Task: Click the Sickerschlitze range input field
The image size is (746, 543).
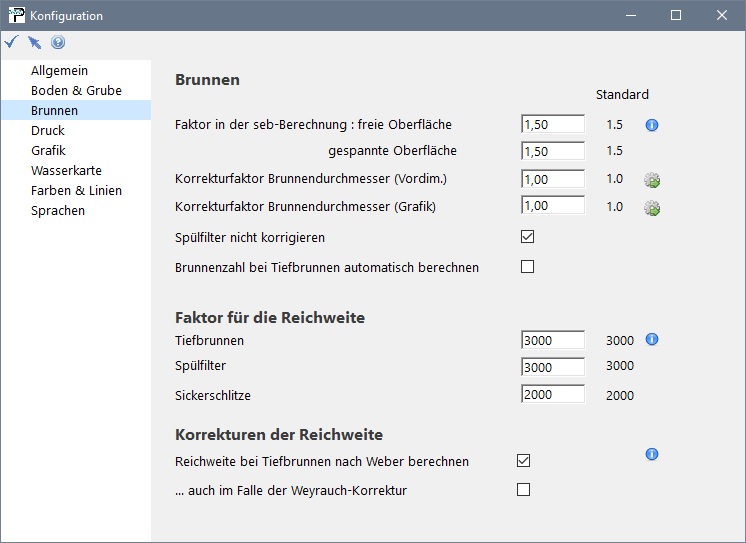Action: [x=552, y=394]
